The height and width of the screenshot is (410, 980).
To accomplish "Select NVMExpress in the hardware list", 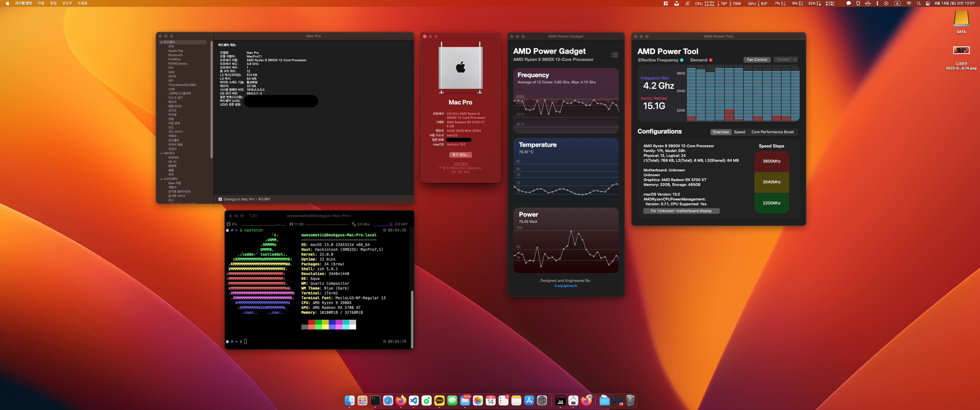I will 178,64.
